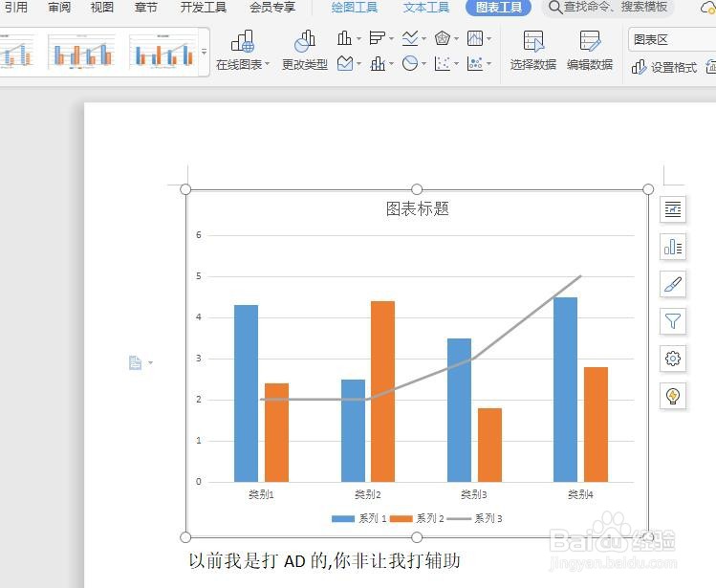Click the 类别4 axis label
Viewport: 716px width, 588px height.
(x=580, y=494)
